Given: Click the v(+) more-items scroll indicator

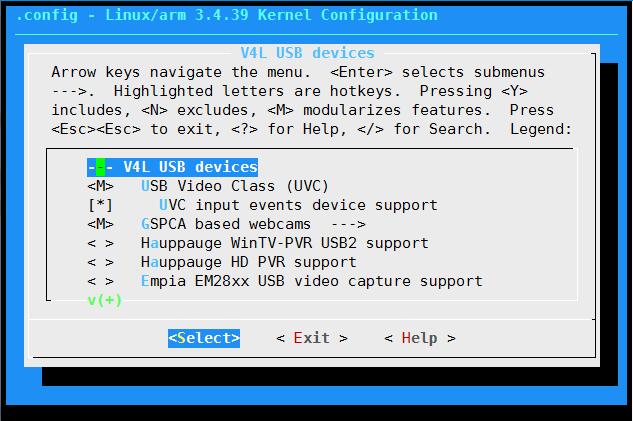Looking at the screenshot, I should (105, 300).
